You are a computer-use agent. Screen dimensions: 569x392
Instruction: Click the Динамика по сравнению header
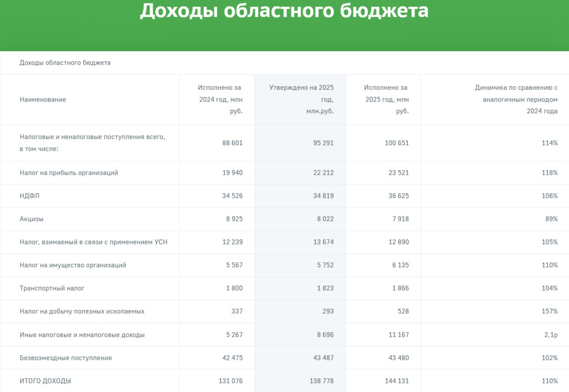click(x=516, y=99)
